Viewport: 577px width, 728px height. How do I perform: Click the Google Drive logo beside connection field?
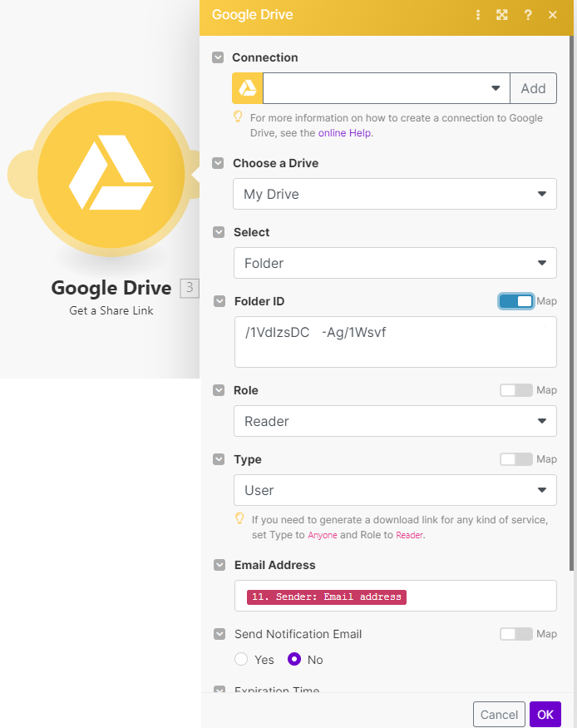[x=247, y=88]
